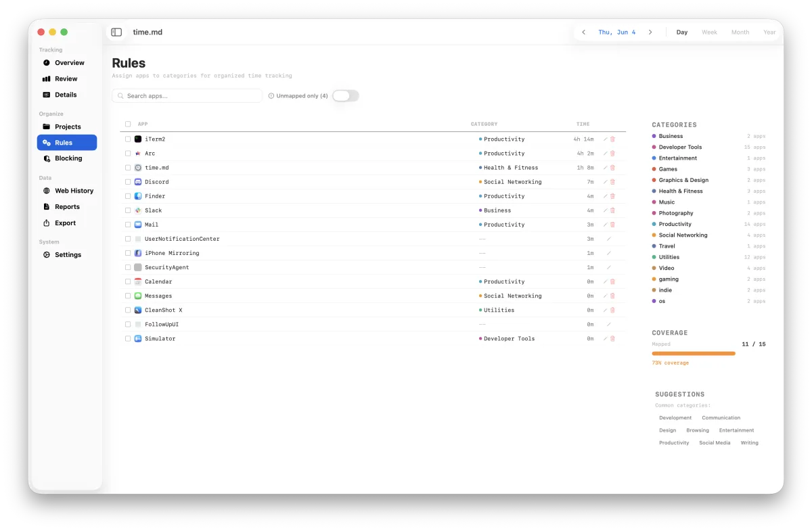This screenshot has height=531, width=812.
Task: Click the time.md app icon
Action: point(138,168)
